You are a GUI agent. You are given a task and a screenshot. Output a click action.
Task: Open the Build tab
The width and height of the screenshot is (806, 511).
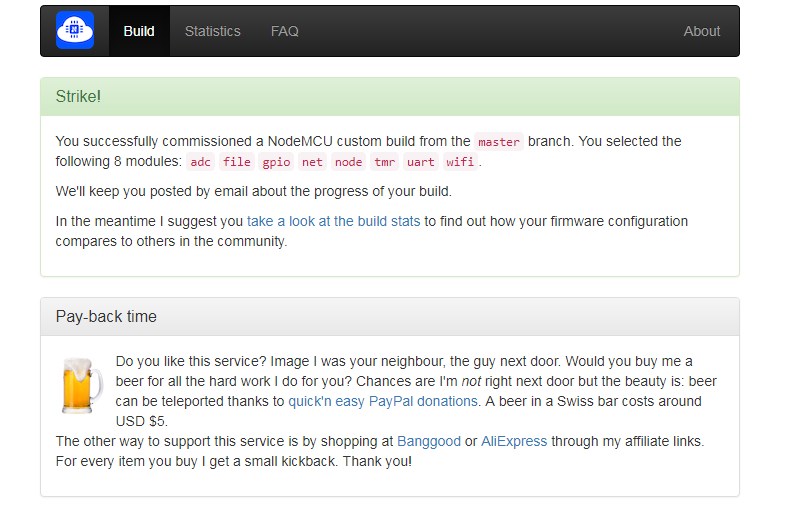pyautogui.click(x=139, y=31)
